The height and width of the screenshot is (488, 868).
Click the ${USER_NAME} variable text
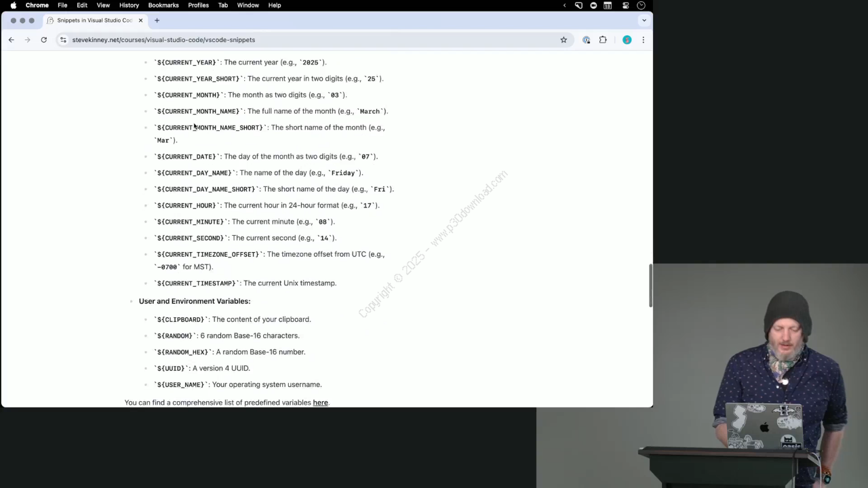[x=181, y=384]
